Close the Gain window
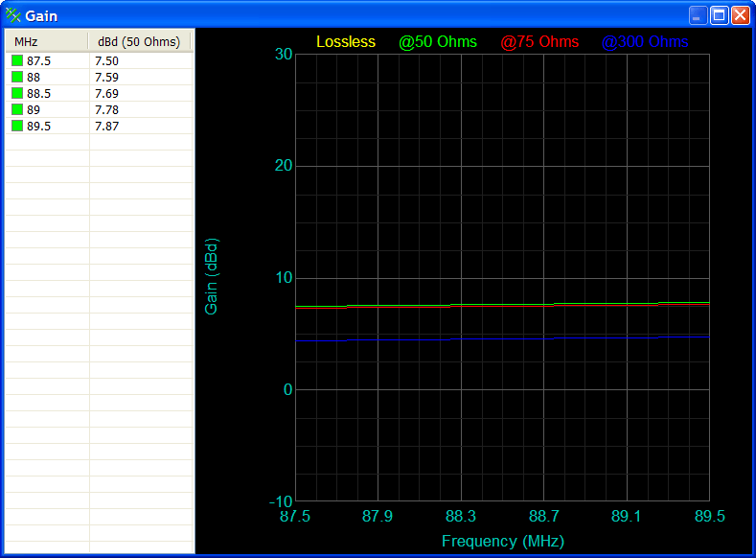 740,15
